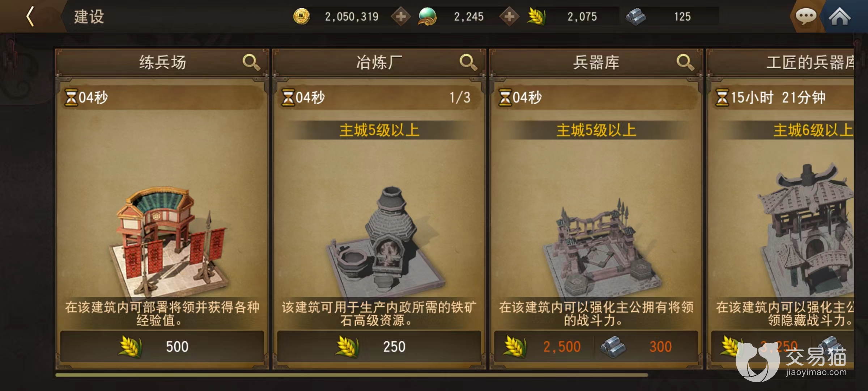868x391 pixels.
Task: Tap the iron ingot resource icon in top bar
Action: [x=636, y=17]
